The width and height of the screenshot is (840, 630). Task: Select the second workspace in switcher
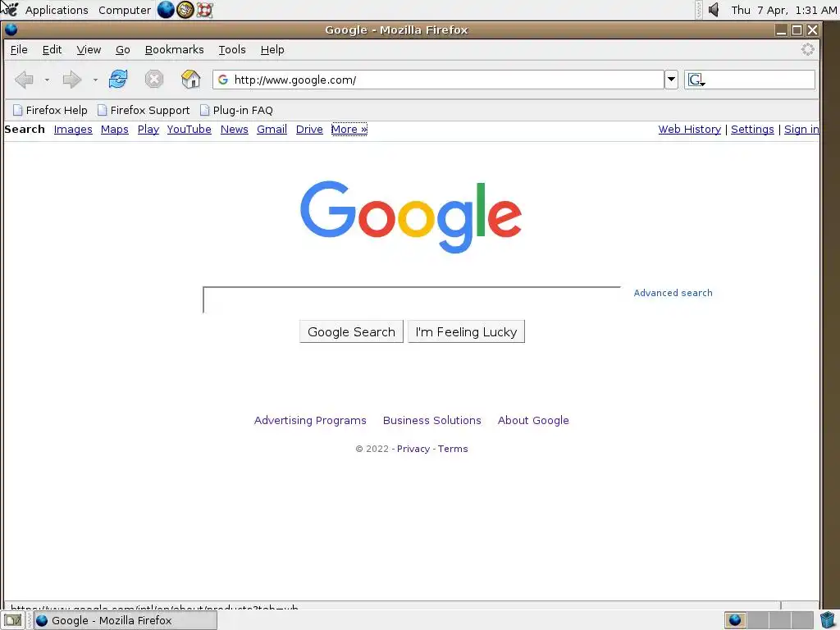pyautogui.click(x=758, y=620)
